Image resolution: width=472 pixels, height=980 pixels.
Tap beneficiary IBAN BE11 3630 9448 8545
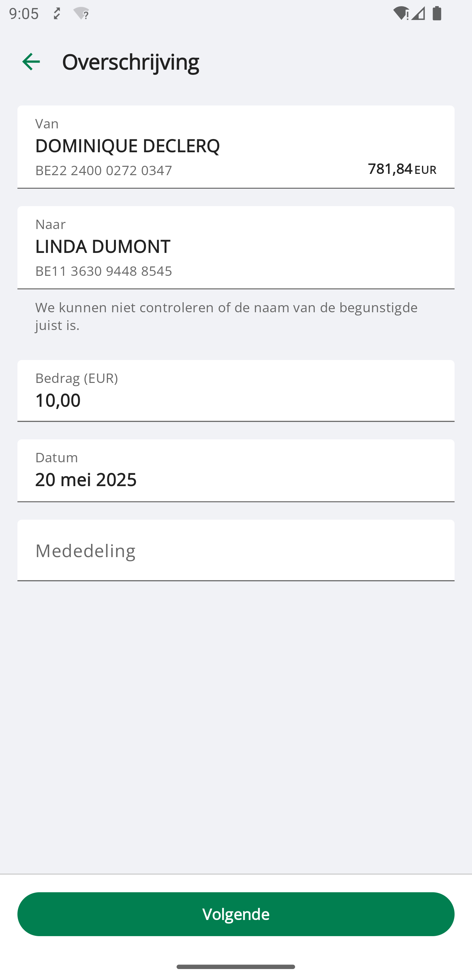pyautogui.click(x=104, y=271)
